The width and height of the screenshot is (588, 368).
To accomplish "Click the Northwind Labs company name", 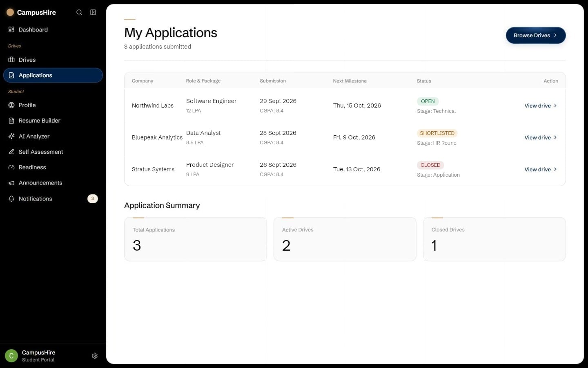I will pyautogui.click(x=153, y=105).
